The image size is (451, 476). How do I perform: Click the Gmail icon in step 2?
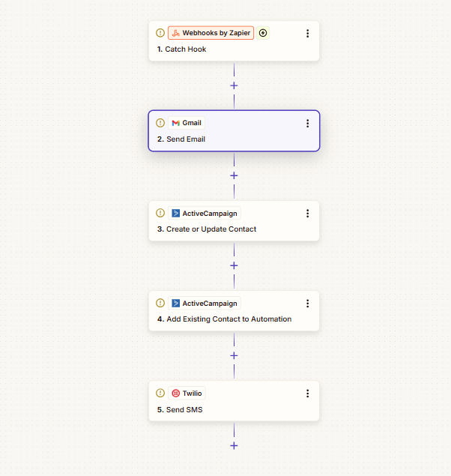coord(175,123)
